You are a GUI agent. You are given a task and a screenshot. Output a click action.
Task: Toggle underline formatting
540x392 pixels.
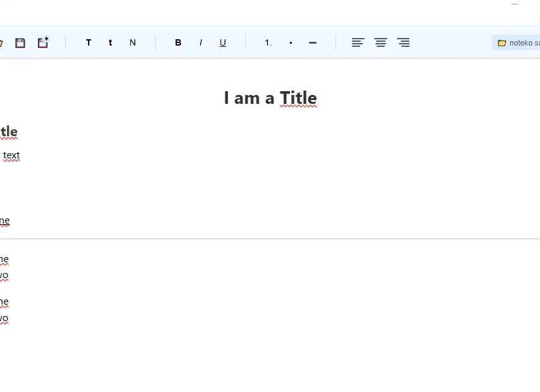[x=223, y=42]
